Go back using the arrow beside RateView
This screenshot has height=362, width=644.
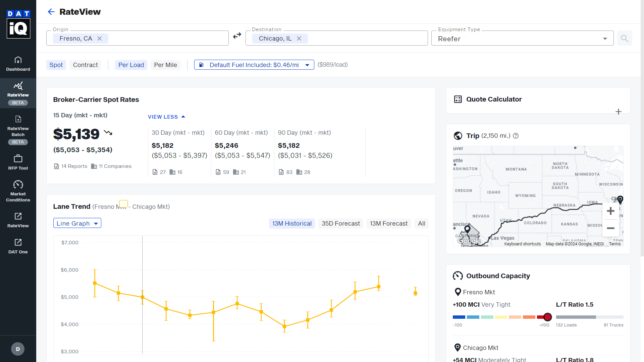pos(51,12)
